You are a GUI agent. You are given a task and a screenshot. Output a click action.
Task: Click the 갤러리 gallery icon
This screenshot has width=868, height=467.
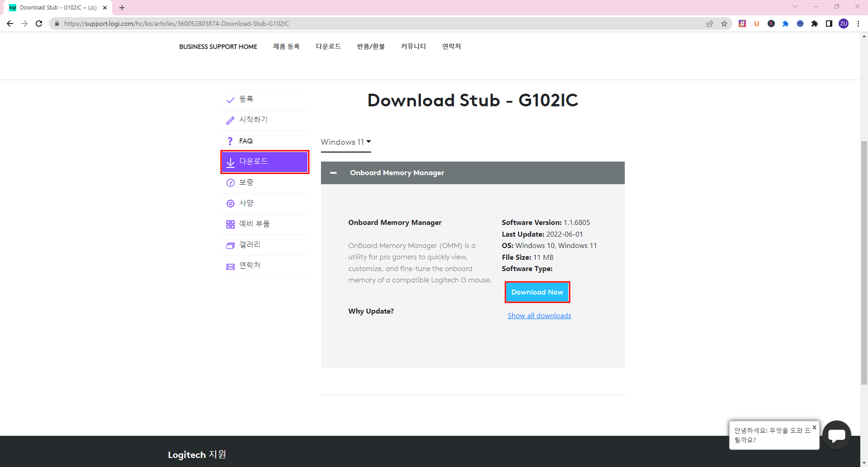[x=231, y=245]
